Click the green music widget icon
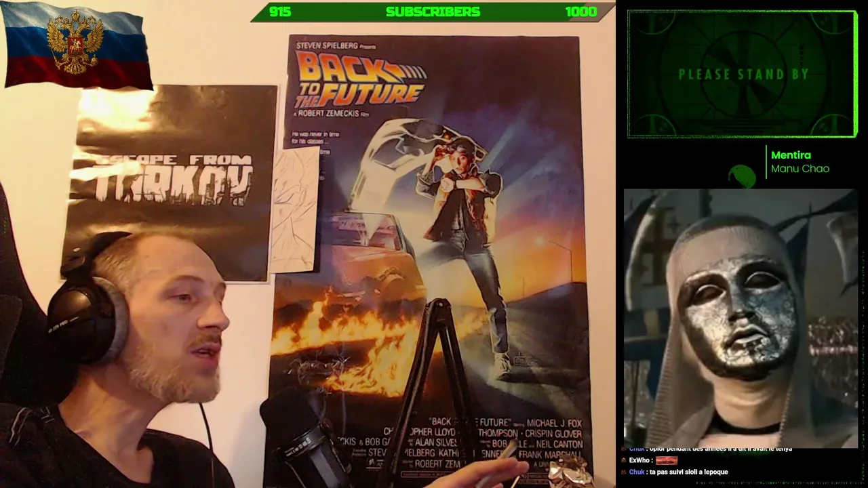Viewport: 868px width, 488px height. (742, 176)
